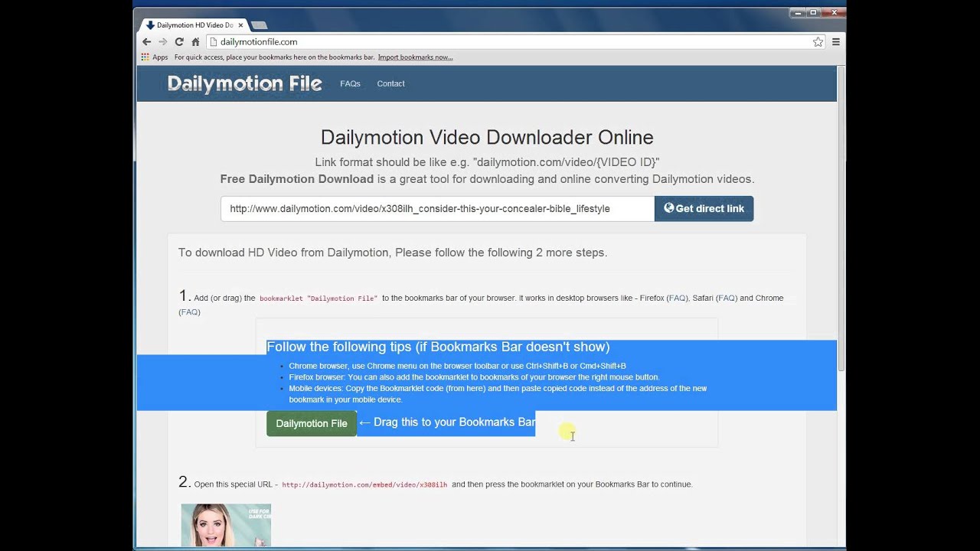Click the Get direct link button
The width and height of the screenshot is (980, 551).
click(x=704, y=208)
